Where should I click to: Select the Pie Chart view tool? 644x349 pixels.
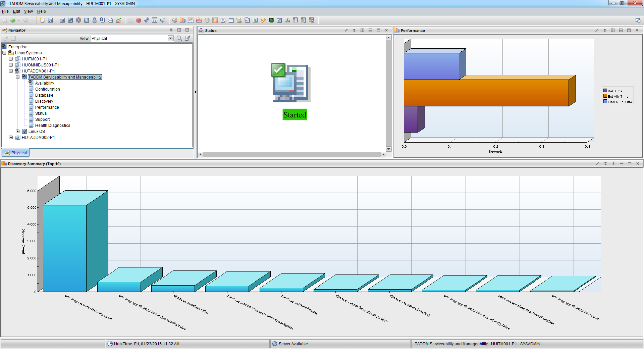(x=175, y=20)
